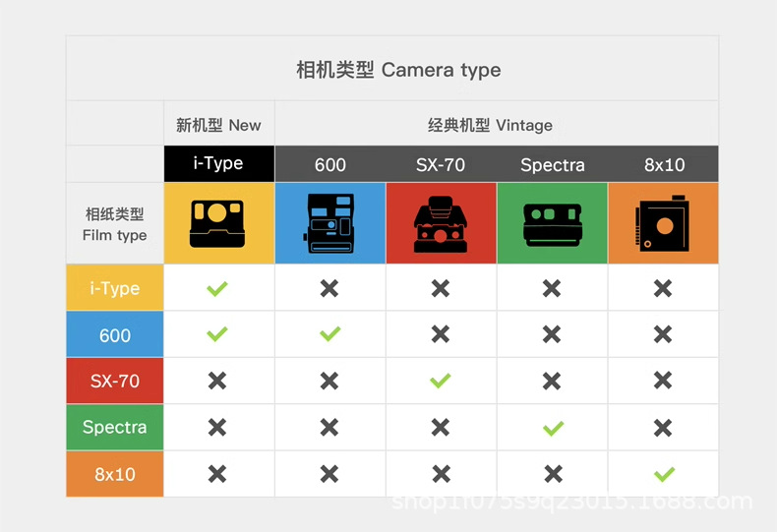Click checkmark for 8x10 film in 8x10 camera

pos(664,474)
